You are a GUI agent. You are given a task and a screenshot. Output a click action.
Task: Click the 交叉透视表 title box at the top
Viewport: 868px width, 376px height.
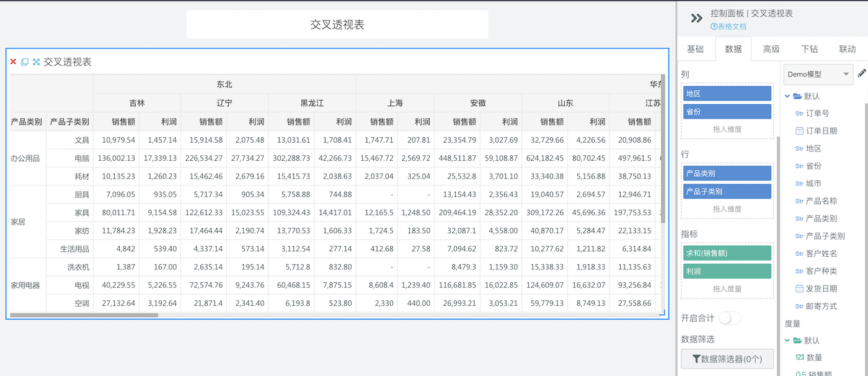pyautogui.click(x=337, y=25)
